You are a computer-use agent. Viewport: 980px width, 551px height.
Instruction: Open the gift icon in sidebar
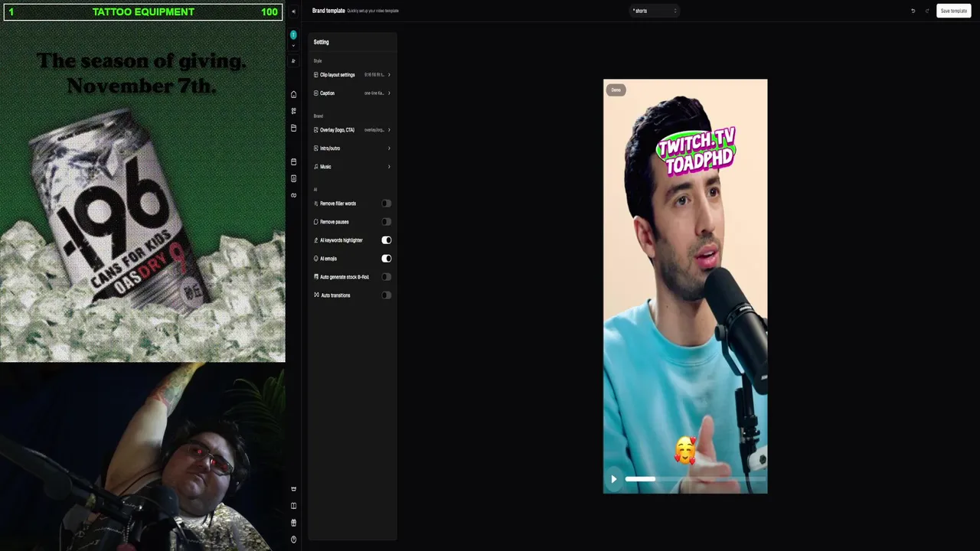pos(293,523)
